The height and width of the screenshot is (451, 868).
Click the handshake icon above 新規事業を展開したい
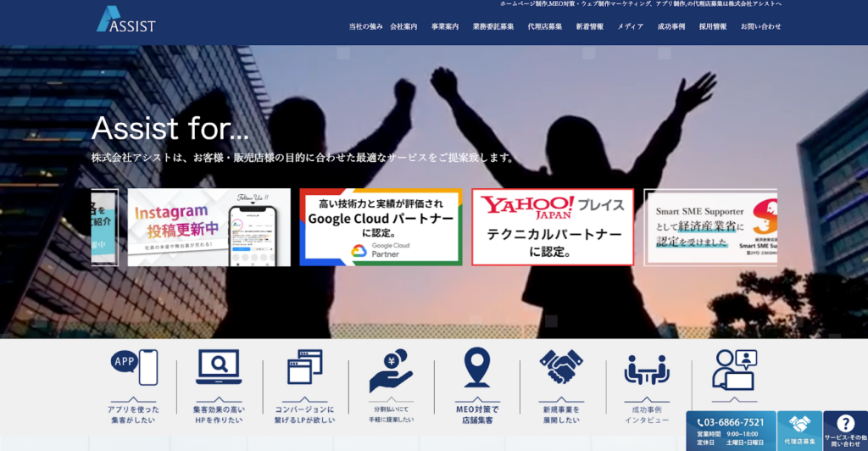coord(561,367)
